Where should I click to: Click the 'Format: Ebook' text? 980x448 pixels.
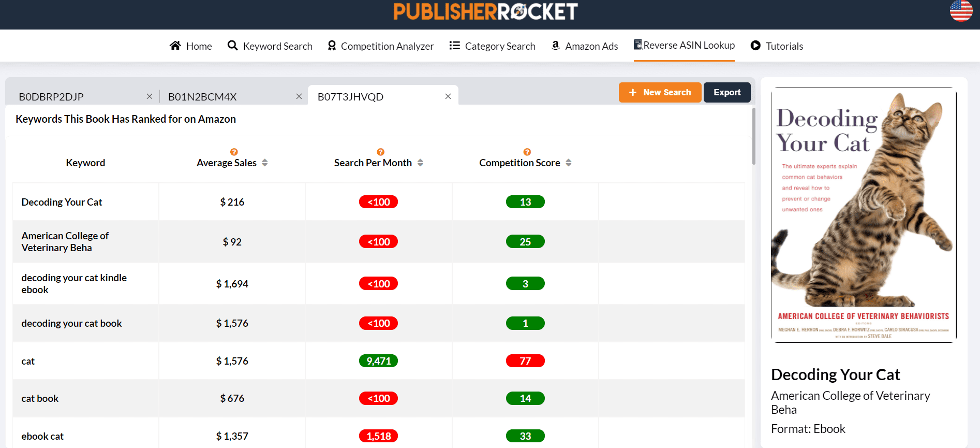(x=808, y=429)
